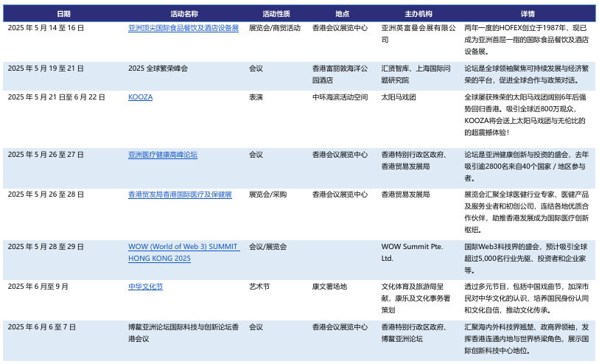
Task: Select the date 2025年5月21日至6月22日
Action: (x=57, y=97)
